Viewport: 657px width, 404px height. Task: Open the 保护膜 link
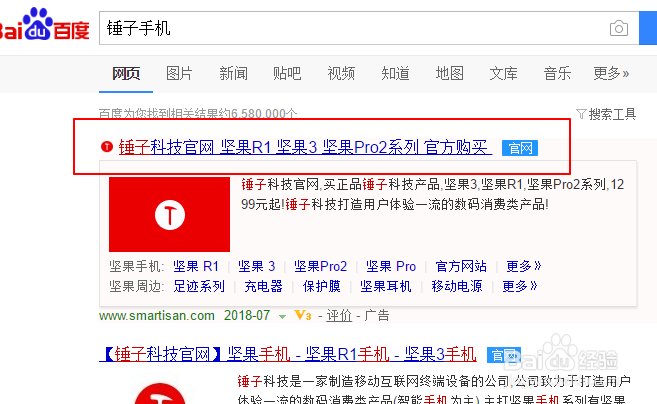point(321,287)
